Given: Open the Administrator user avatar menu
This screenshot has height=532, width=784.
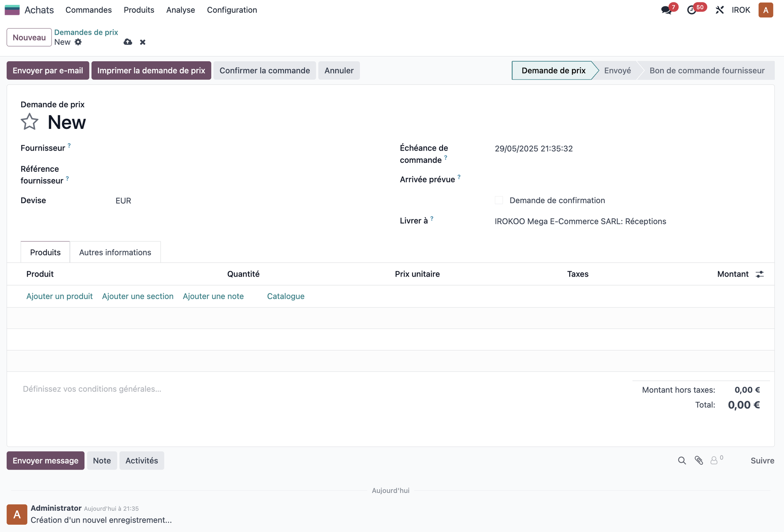Looking at the screenshot, I should click(766, 10).
